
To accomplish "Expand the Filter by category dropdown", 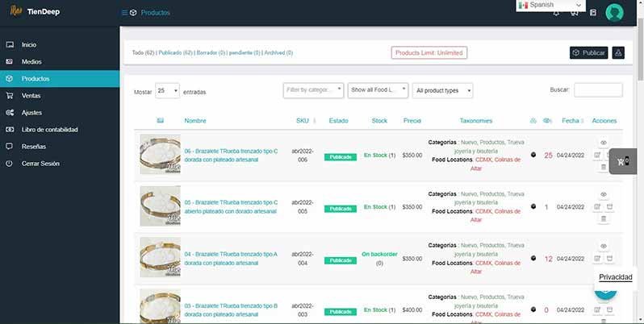I will point(313,90).
